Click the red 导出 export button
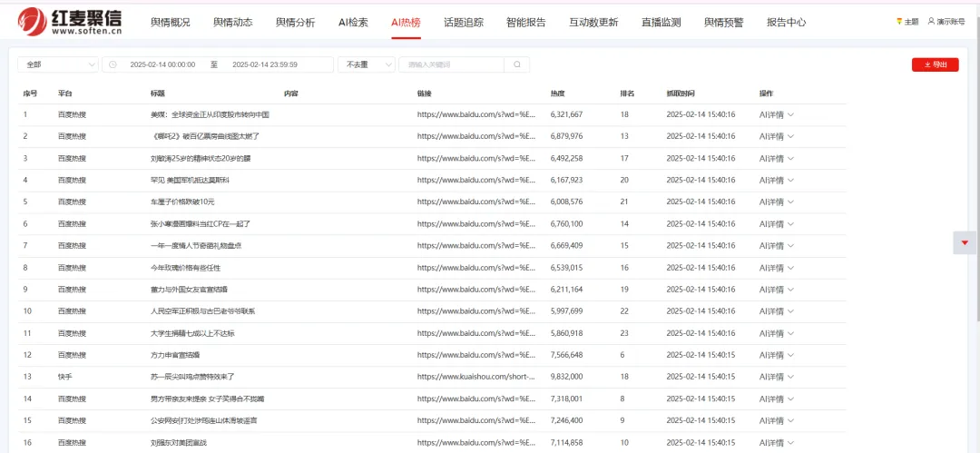This screenshot has height=453, width=980. click(x=935, y=64)
